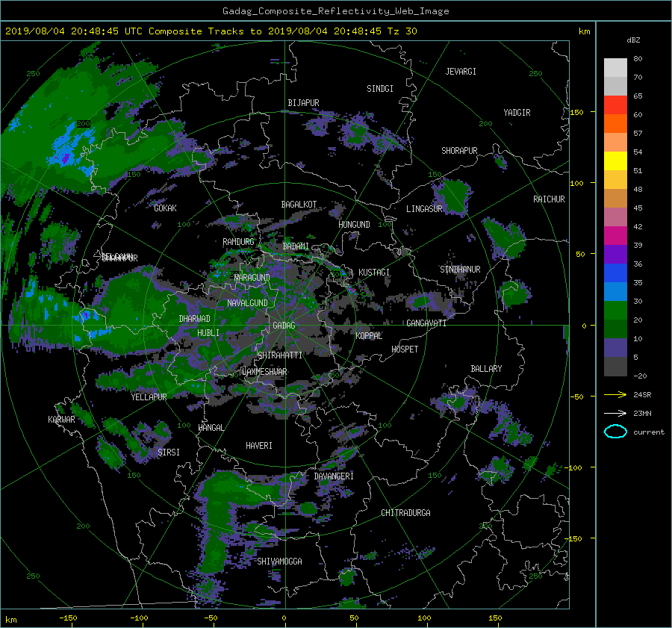
Task: Click the LINGASUR city label
Action: (x=424, y=209)
